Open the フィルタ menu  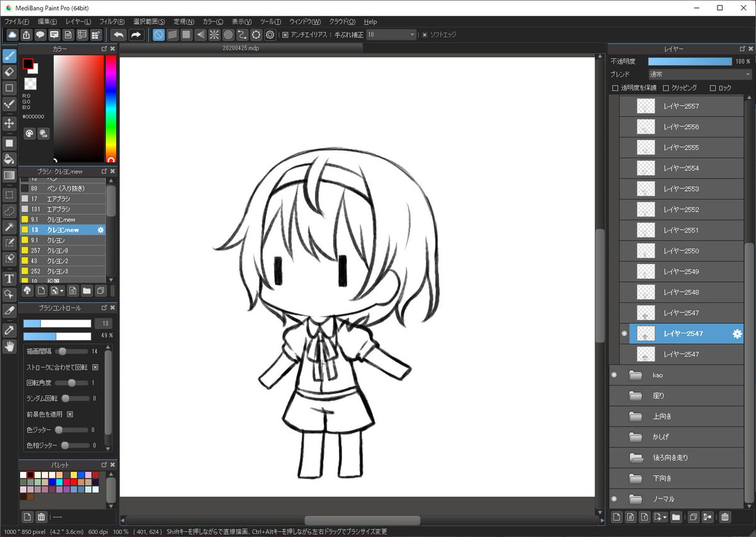click(x=112, y=21)
